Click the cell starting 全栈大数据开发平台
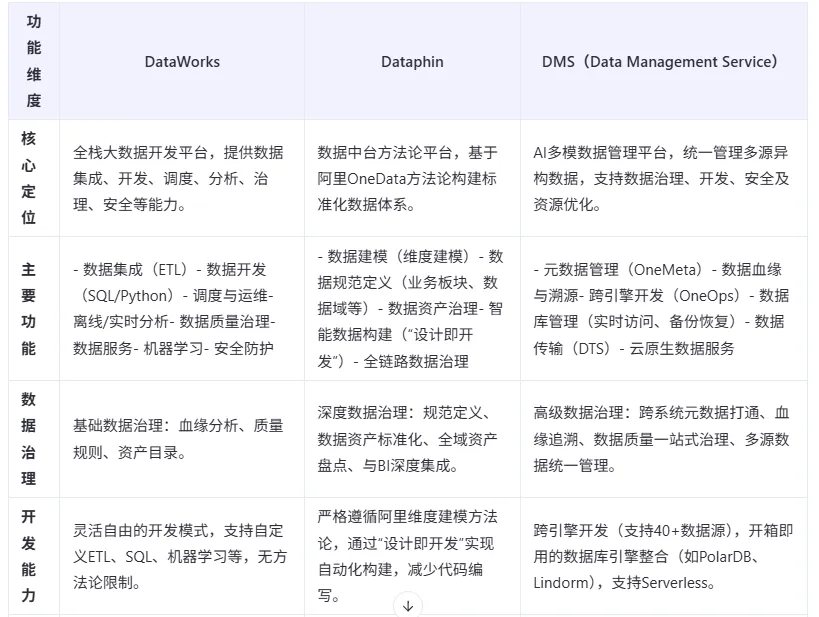 pyautogui.click(x=182, y=178)
